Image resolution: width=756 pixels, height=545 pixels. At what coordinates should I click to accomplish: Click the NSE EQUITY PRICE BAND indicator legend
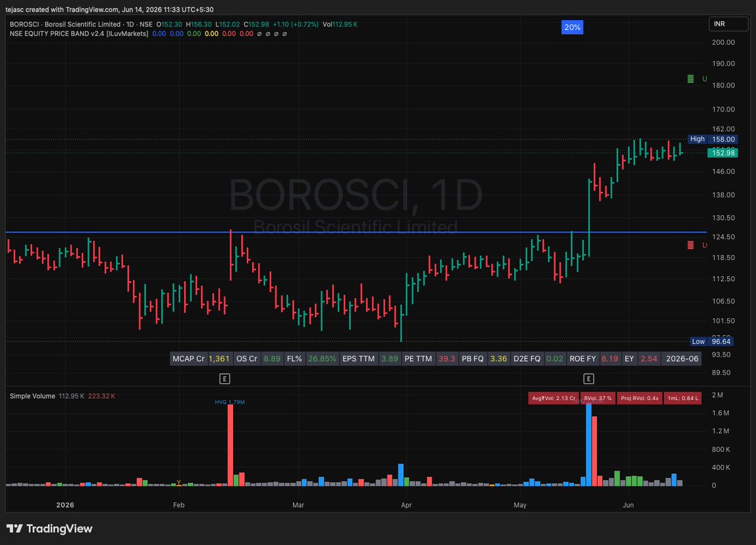(79, 33)
